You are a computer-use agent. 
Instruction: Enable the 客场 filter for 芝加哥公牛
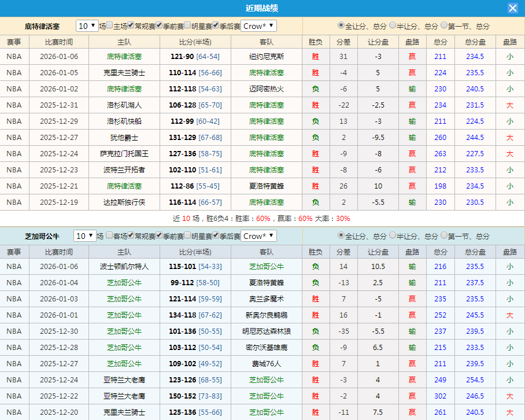click(110, 235)
